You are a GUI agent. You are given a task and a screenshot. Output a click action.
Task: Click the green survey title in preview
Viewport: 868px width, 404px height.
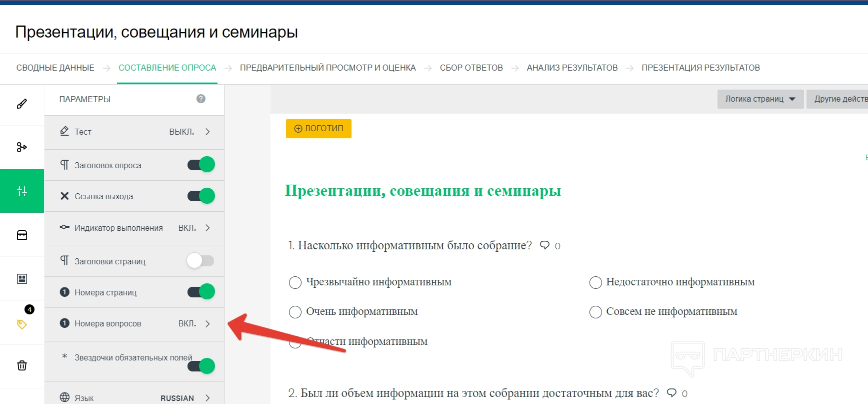pyautogui.click(x=423, y=191)
